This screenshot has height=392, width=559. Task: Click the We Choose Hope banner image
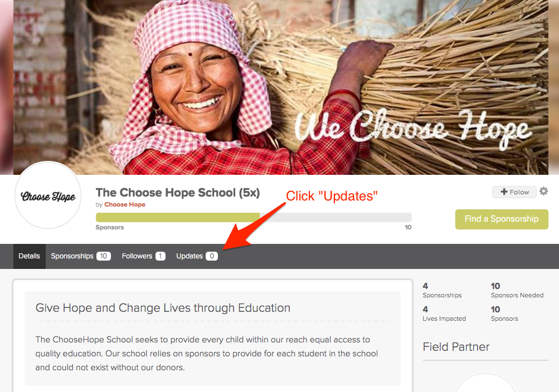click(280, 87)
